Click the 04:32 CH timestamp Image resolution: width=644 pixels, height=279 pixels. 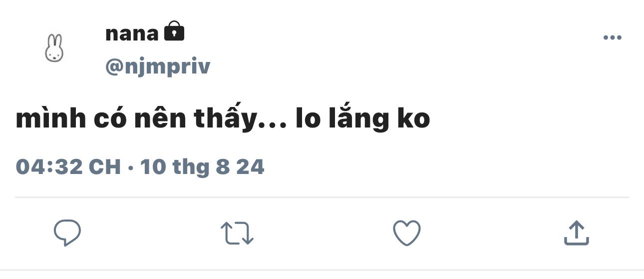tap(68, 166)
